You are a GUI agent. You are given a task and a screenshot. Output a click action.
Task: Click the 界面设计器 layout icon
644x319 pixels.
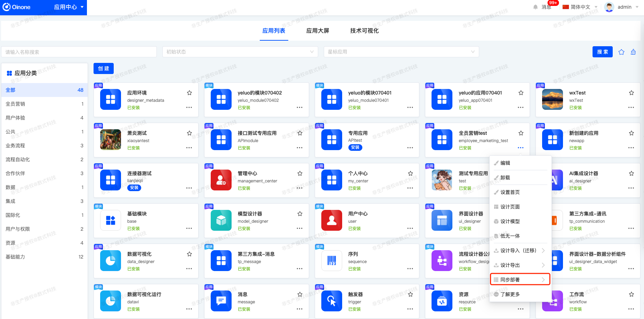442,220
